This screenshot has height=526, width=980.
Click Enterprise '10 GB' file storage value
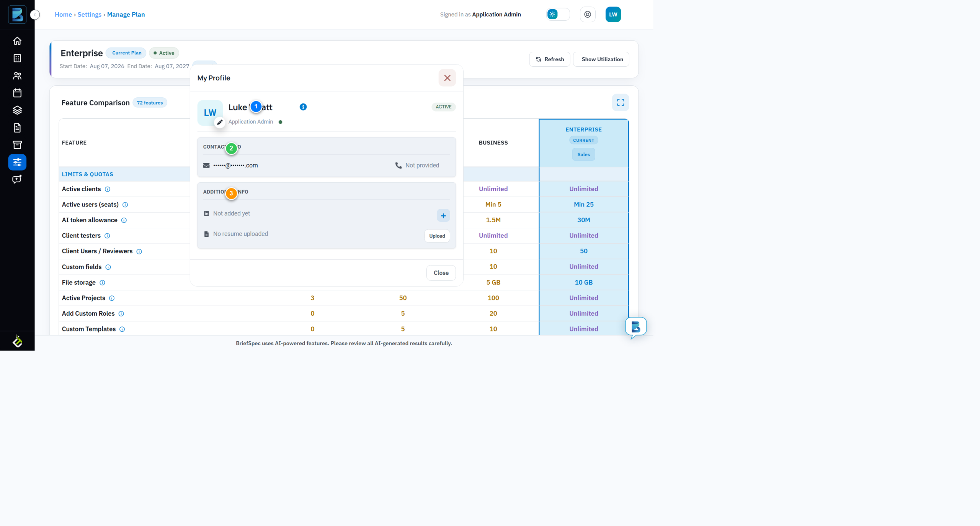(583, 282)
